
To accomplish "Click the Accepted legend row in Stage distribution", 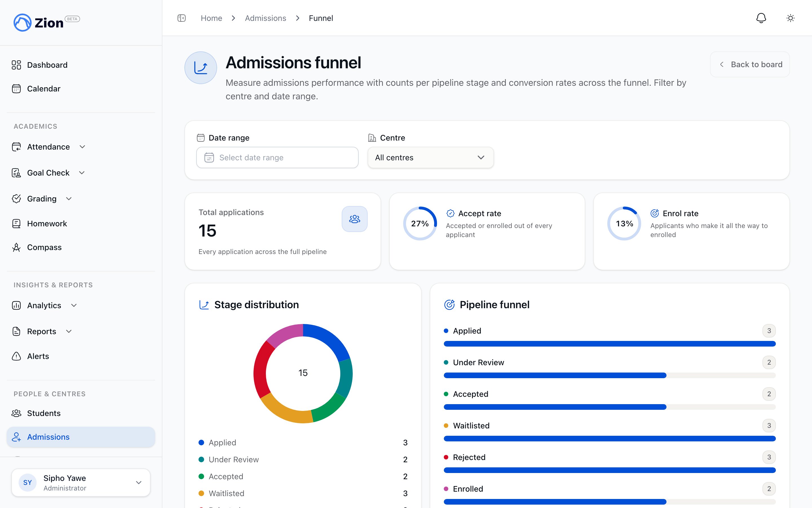I will pos(303,476).
